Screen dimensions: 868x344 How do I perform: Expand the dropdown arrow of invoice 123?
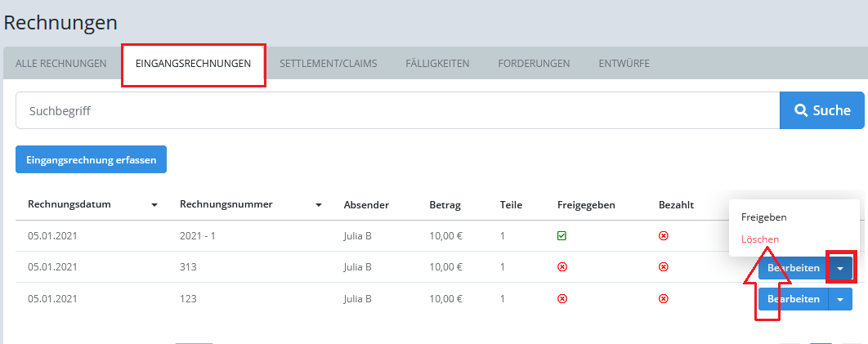coord(840,299)
